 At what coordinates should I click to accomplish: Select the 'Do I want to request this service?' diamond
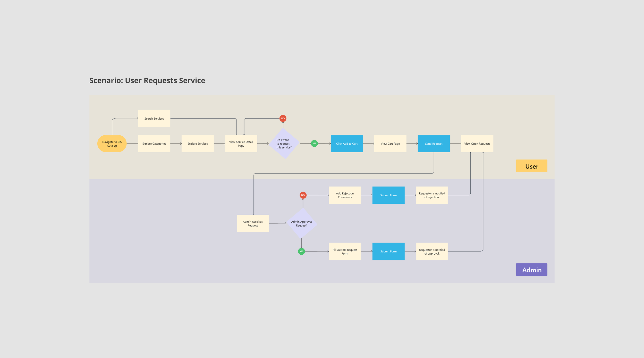point(284,144)
